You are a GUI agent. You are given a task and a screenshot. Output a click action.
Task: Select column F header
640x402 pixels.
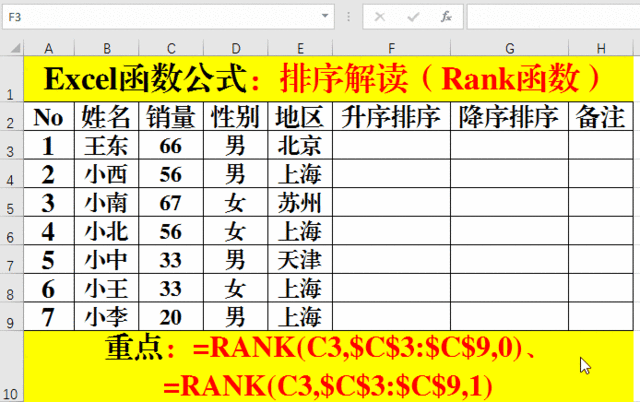pos(391,49)
